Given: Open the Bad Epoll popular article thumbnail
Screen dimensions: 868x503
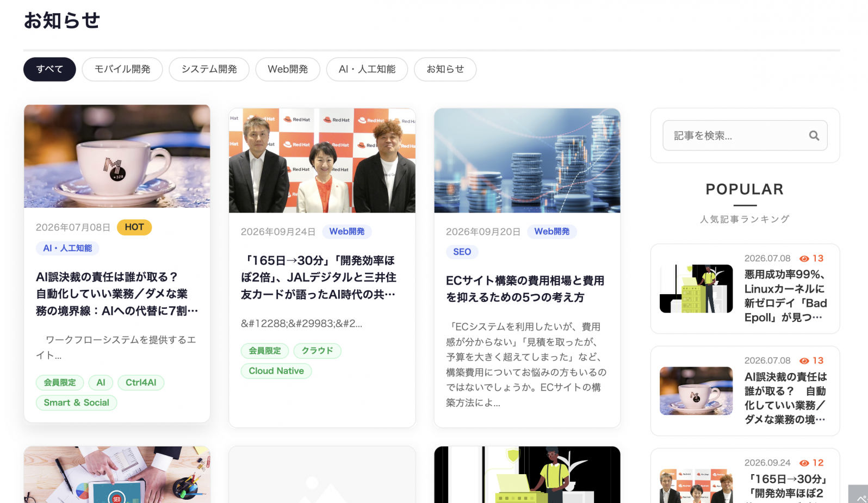Looking at the screenshot, I should pyautogui.click(x=696, y=289).
